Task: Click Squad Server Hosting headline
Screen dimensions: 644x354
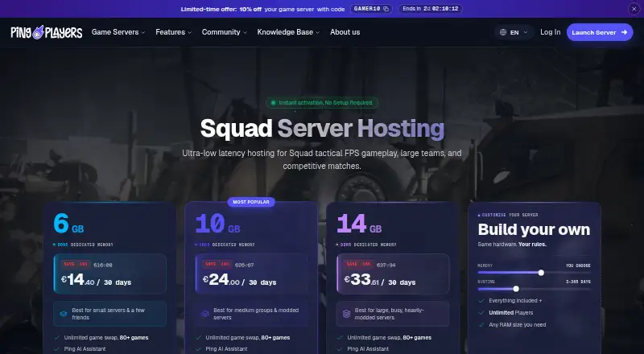Action: pyautogui.click(x=322, y=128)
